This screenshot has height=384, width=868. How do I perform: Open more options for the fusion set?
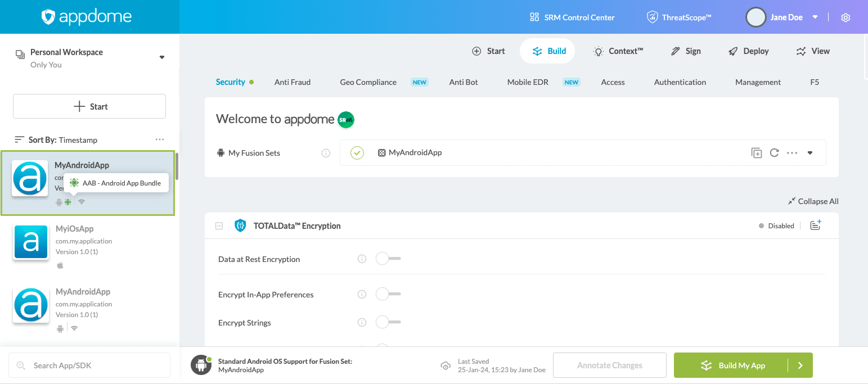click(792, 152)
